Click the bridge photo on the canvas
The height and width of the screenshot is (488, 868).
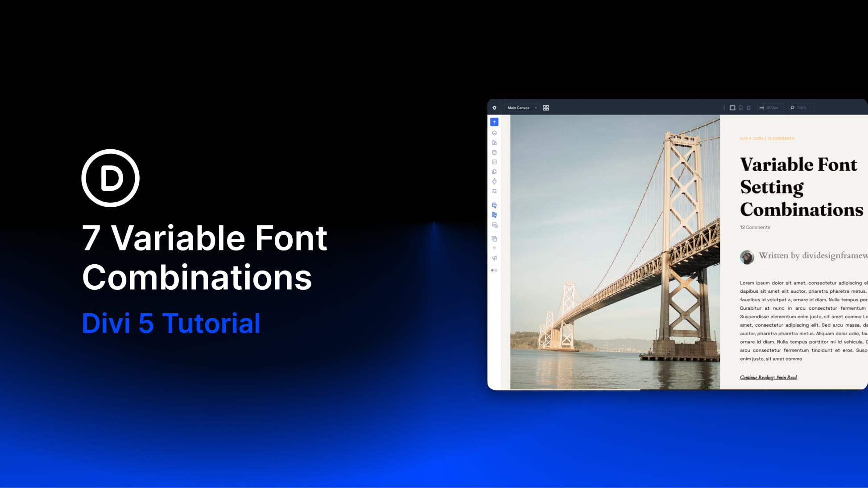point(615,252)
